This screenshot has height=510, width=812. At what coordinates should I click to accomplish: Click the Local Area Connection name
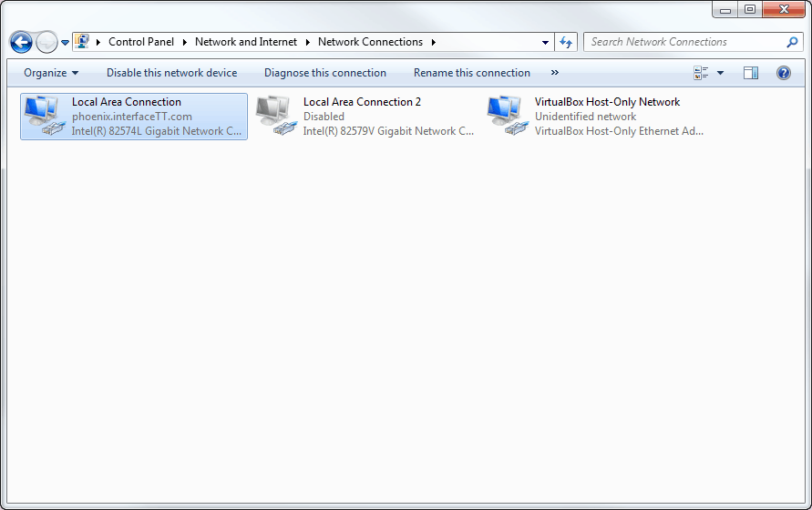127,102
